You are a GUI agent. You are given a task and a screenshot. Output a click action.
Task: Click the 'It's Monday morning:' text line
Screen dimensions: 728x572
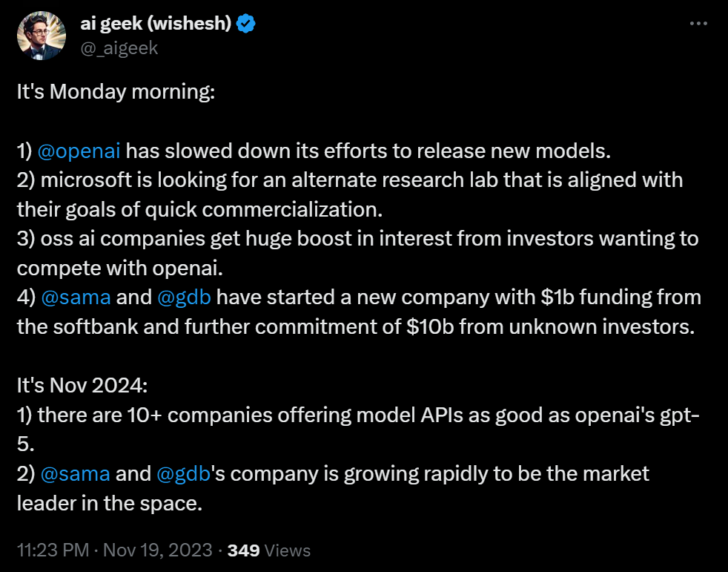[x=116, y=92]
